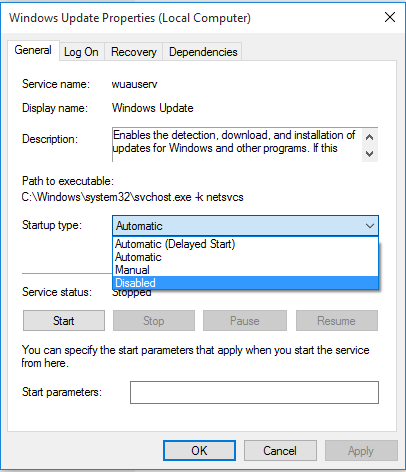Confirm with the OK button
The height and width of the screenshot is (472, 406).
199,451
